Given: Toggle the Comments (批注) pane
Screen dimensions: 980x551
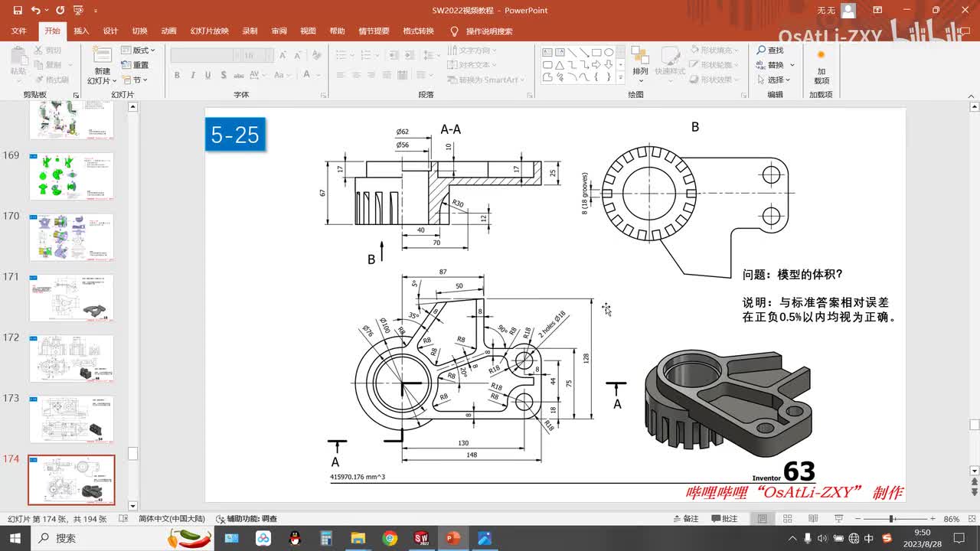Looking at the screenshot, I should [x=724, y=519].
